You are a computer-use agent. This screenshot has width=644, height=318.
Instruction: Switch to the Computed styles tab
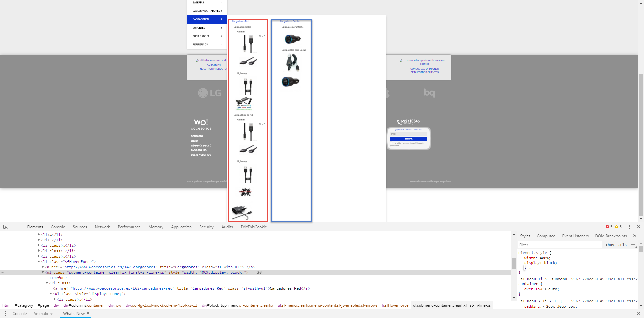pos(546,236)
